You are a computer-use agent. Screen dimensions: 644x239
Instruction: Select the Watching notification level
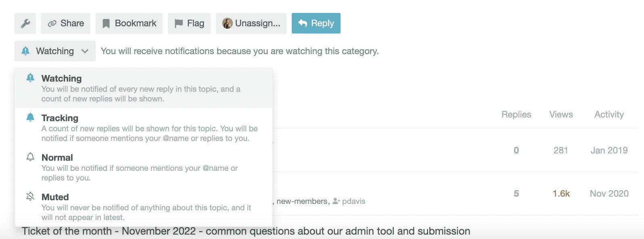click(x=61, y=78)
